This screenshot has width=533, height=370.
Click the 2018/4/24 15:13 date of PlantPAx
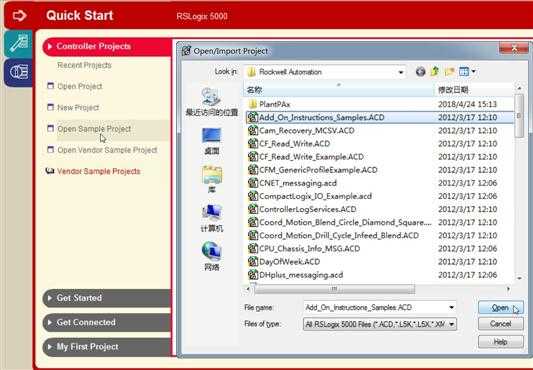467,104
